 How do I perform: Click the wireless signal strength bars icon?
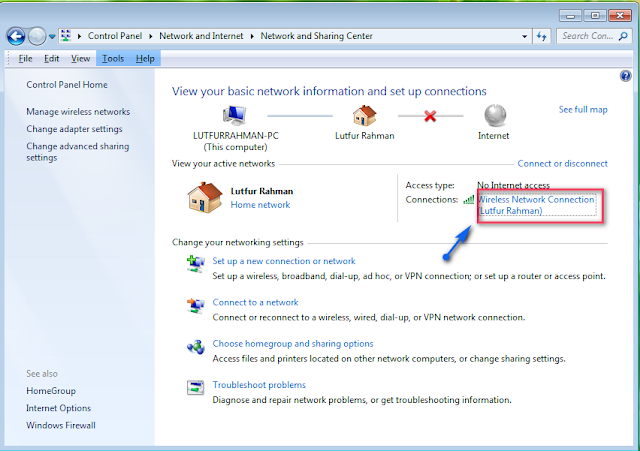pos(469,200)
